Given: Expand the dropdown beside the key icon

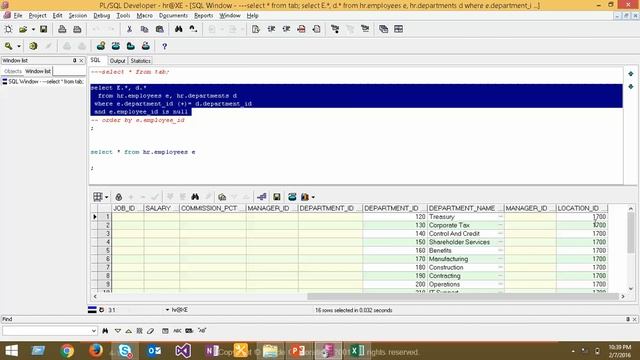Looking at the screenshot, I should (x=19, y=46).
